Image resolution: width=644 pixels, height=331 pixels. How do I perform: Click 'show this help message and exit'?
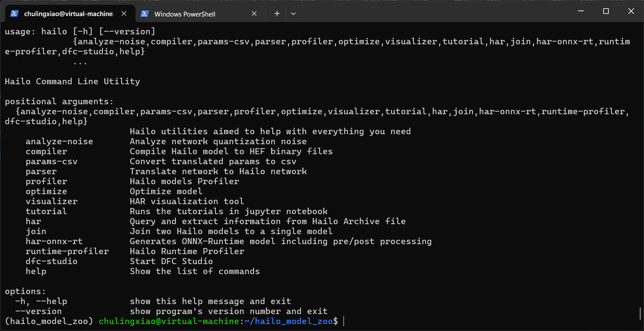211,301
